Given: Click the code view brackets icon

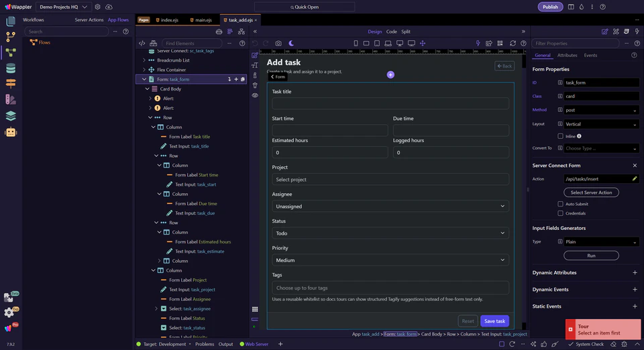Looking at the screenshot, I should click(142, 43).
